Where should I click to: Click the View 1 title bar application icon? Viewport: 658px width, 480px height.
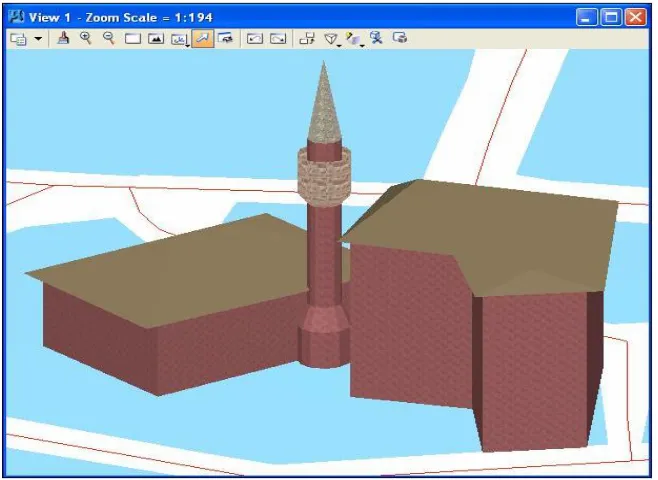coord(17,17)
